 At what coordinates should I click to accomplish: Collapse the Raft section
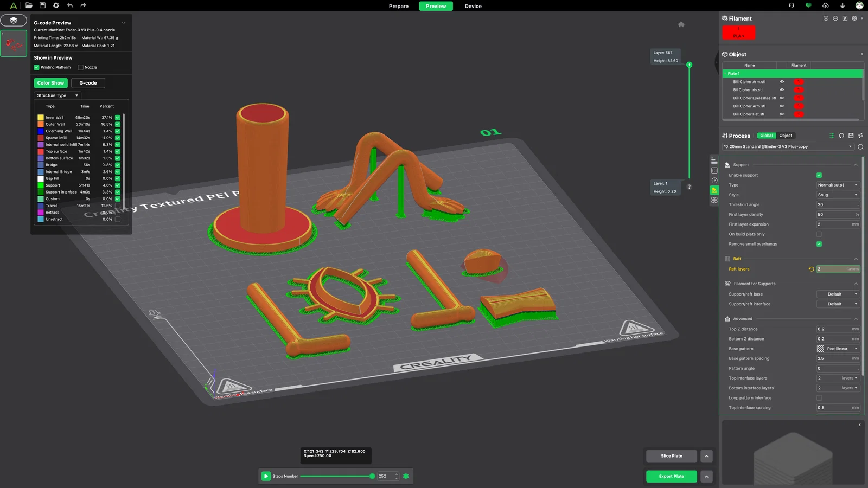point(856,259)
